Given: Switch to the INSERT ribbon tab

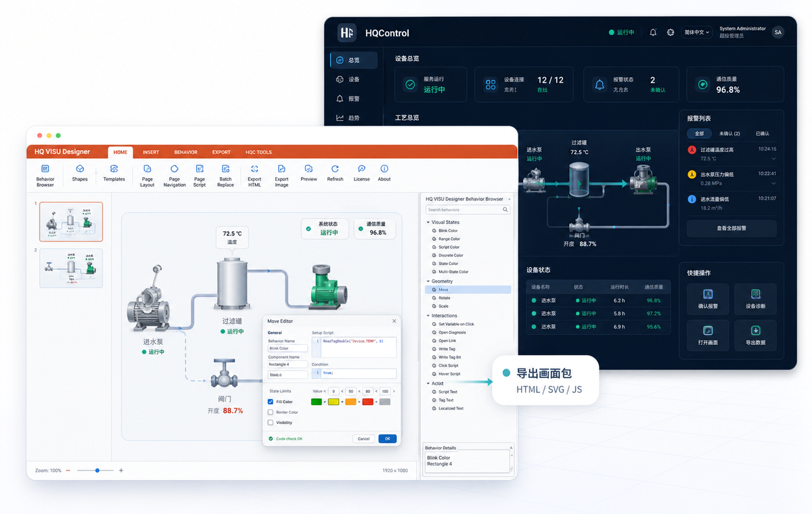Looking at the screenshot, I should (151, 152).
